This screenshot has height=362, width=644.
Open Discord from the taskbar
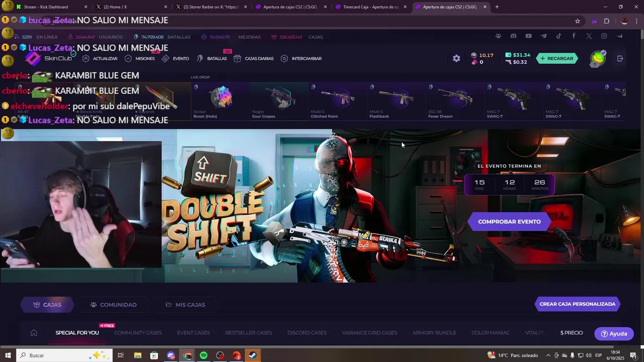click(x=171, y=355)
